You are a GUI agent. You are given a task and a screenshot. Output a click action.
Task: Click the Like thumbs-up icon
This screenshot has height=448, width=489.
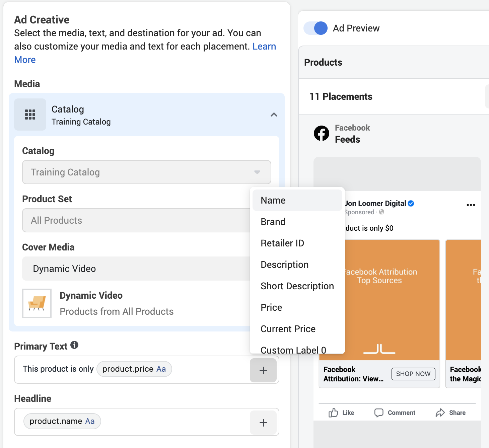tap(333, 413)
